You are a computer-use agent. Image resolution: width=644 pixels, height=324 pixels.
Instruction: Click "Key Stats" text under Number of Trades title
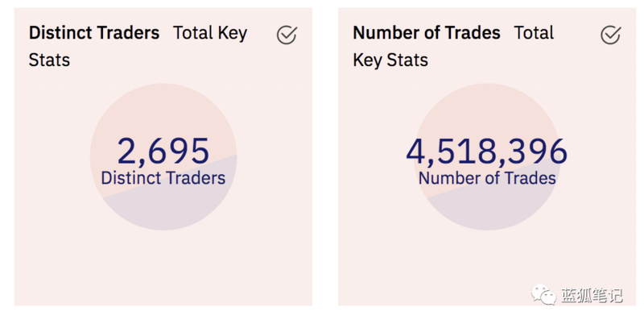390,60
